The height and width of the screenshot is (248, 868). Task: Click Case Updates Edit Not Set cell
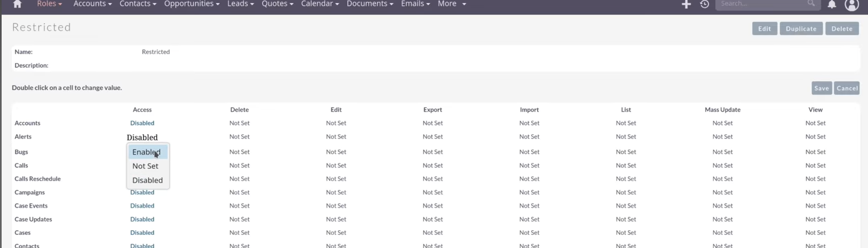[336, 219]
